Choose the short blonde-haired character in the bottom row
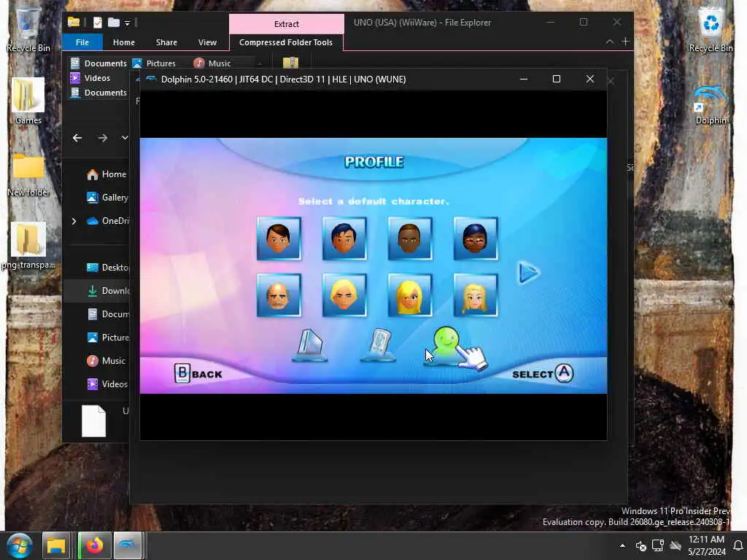 (344, 295)
